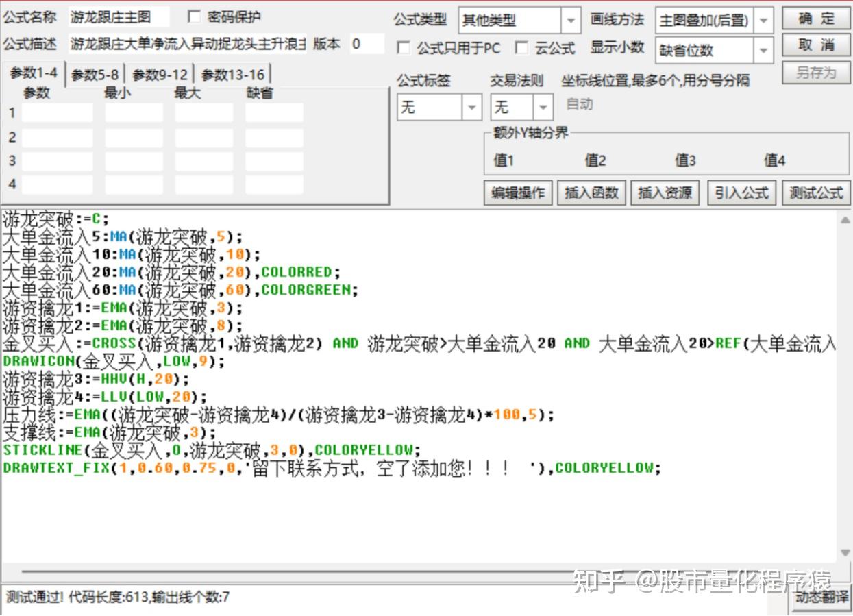Screen dimensions: 853x616
Task: Click the COLORGREEN keyword in the code
Action: click(x=306, y=290)
